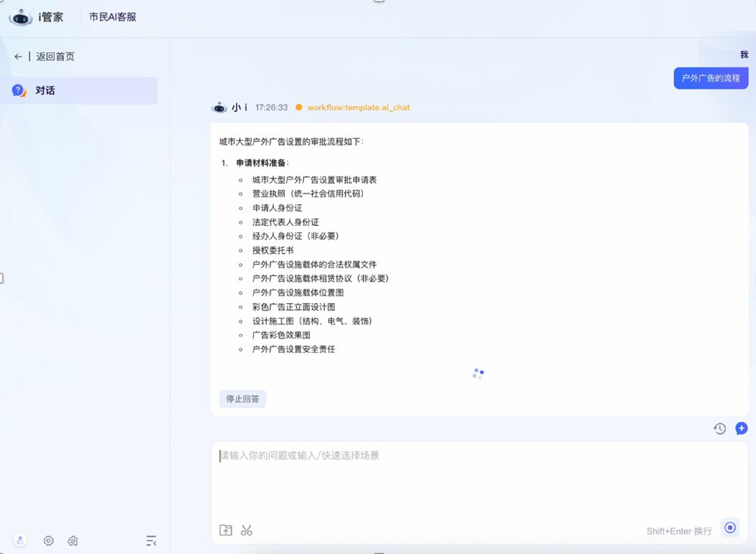756x554 pixels.
Task: Click the 户外广告的流程 message bubble
Action: (711, 78)
